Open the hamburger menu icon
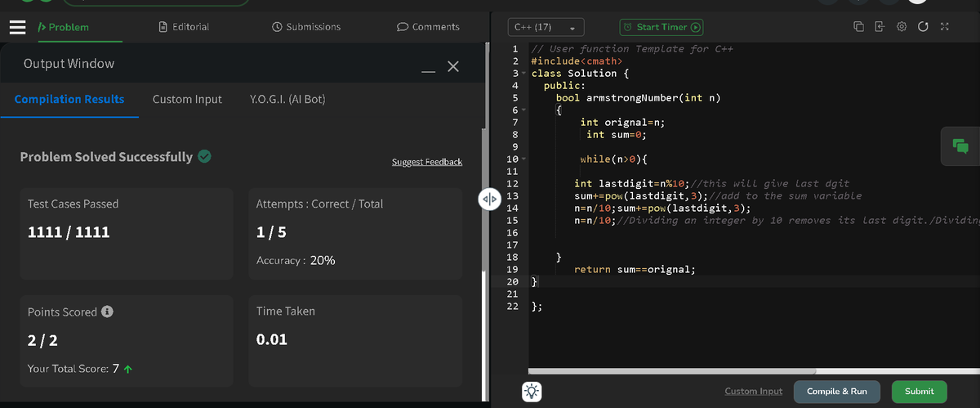Viewport: 980px width, 408px height. [18, 27]
